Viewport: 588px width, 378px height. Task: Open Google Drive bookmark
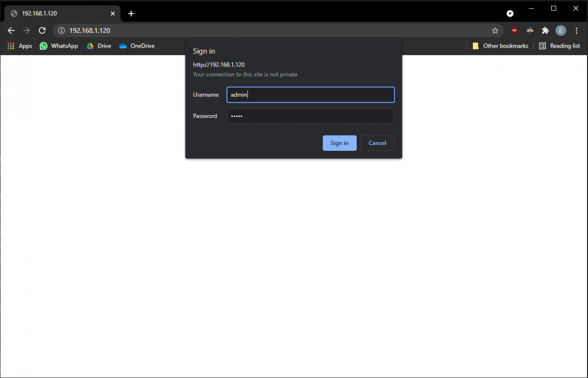tap(98, 46)
